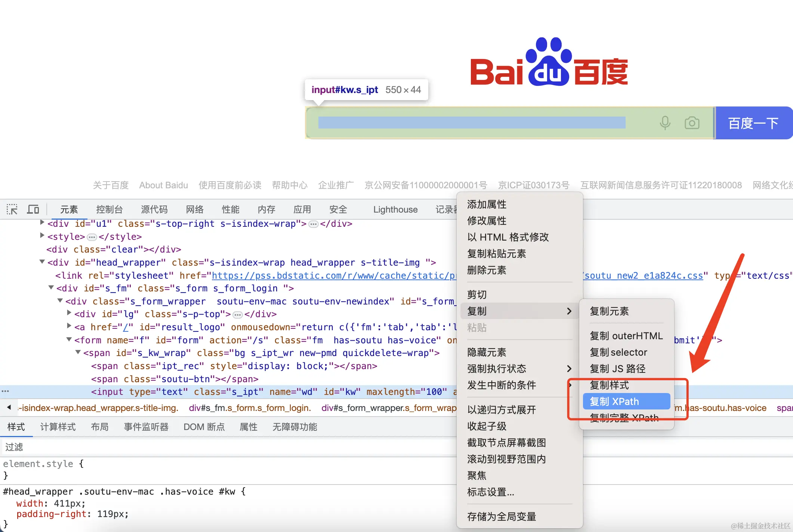Expand the collapsed style tag ellipsis
The height and width of the screenshot is (532, 793).
click(x=92, y=237)
